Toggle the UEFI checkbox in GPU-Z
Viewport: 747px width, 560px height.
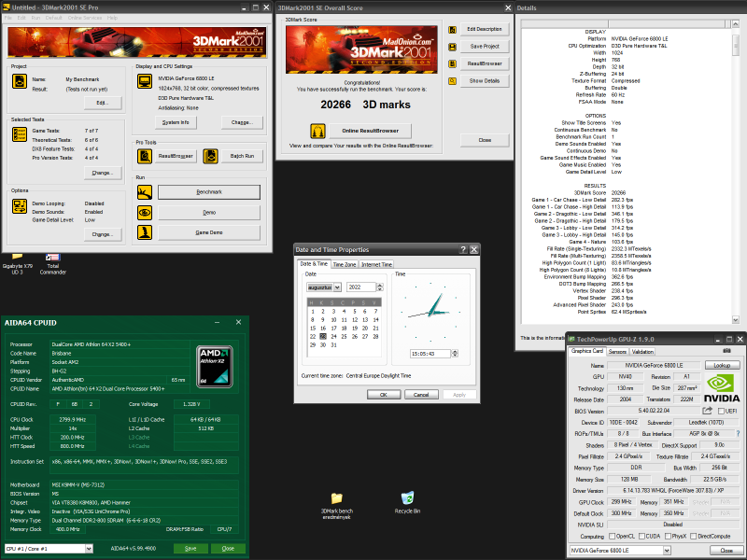point(721,411)
